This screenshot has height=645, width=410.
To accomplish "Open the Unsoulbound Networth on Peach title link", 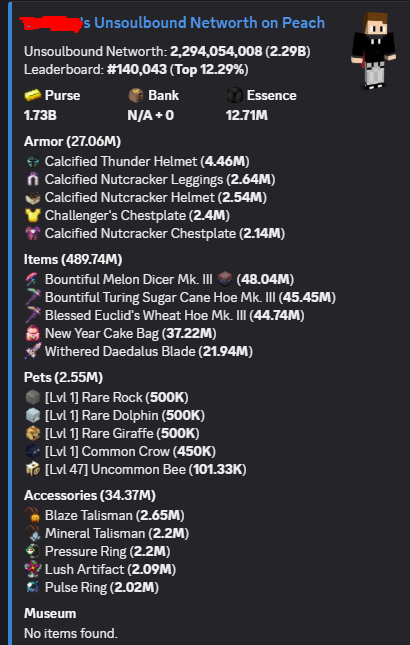I will click(174, 23).
